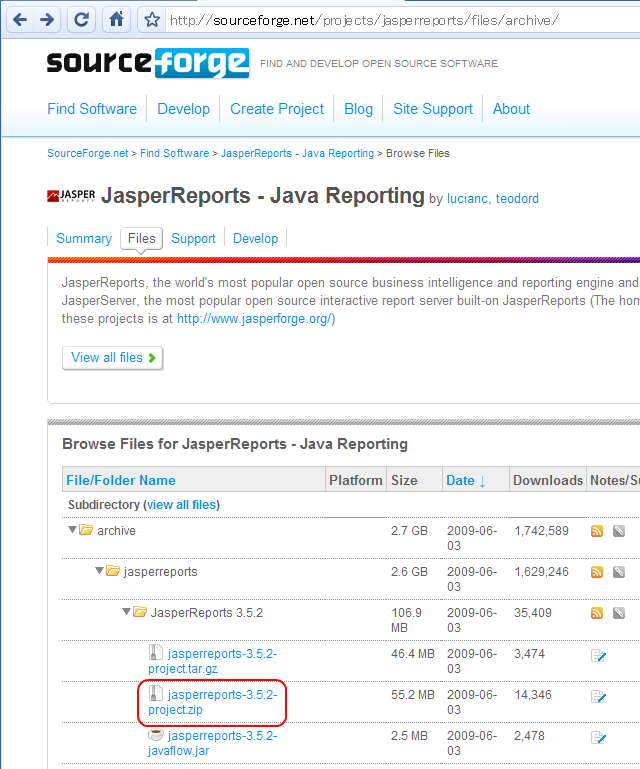640x769 pixels.
Task: Switch to the project Develop tab
Action: pyautogui.click(x=256, y=238)
